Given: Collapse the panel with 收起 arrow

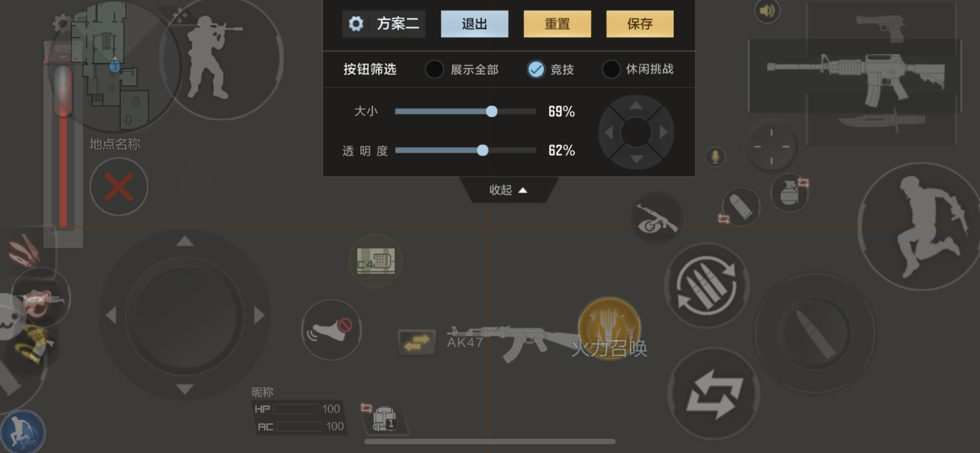Looking at the screenshot, I should point(508,190).
